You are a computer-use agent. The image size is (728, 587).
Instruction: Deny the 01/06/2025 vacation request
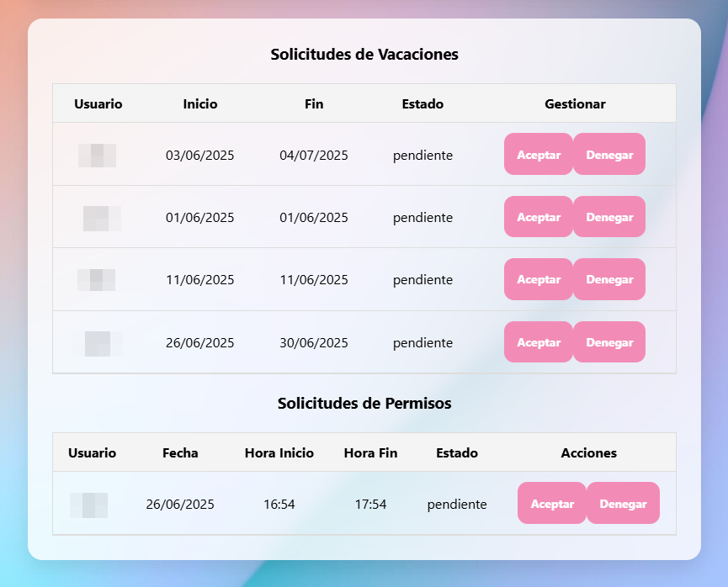coord(609,217)
